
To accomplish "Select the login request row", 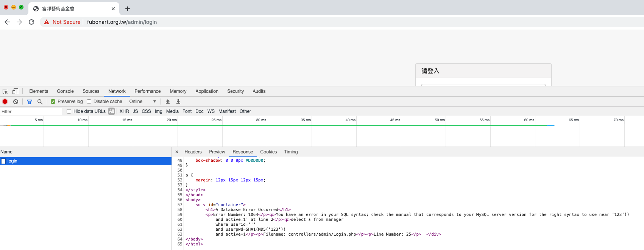I will click(86, 161).
